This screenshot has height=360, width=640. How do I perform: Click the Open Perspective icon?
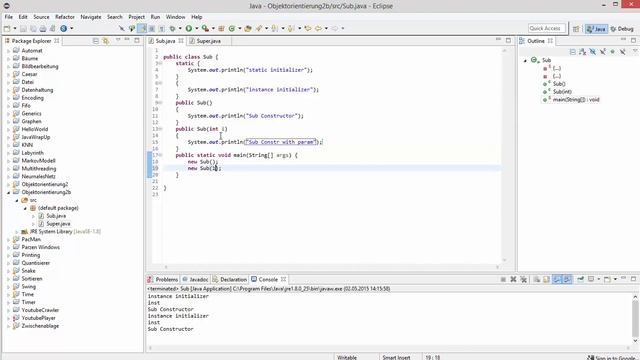click(576, 29)
